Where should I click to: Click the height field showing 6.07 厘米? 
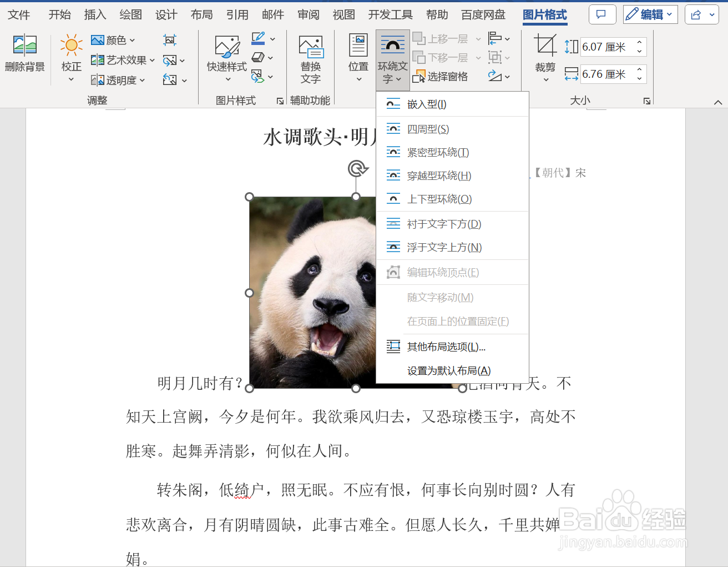point(606,47)
